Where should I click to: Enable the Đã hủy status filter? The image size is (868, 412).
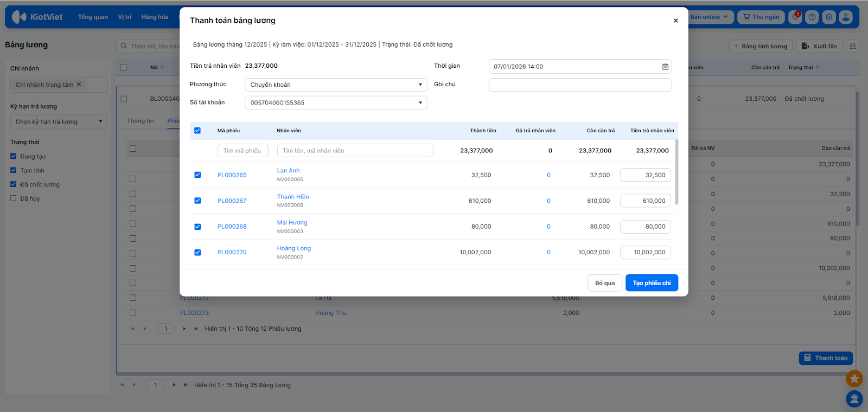point(14,198)
